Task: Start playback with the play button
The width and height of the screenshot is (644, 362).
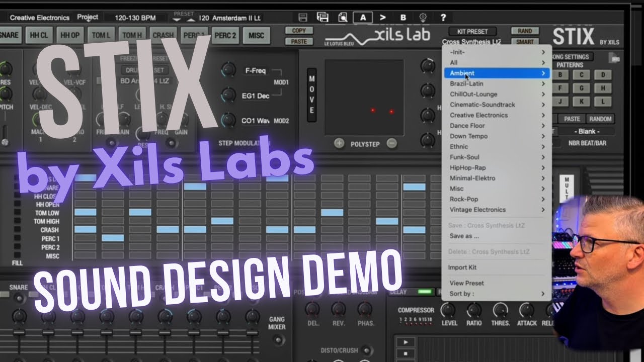Action: tap(406, 342)
